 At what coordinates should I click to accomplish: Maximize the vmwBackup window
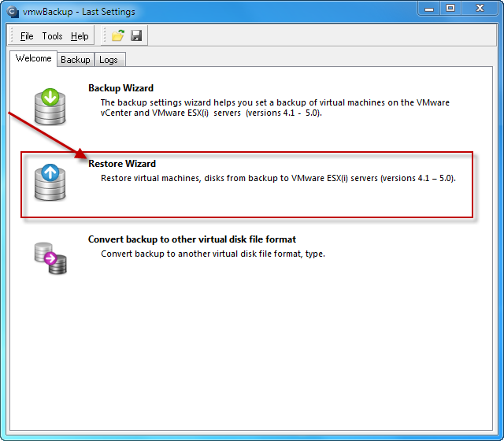(450, 9)
